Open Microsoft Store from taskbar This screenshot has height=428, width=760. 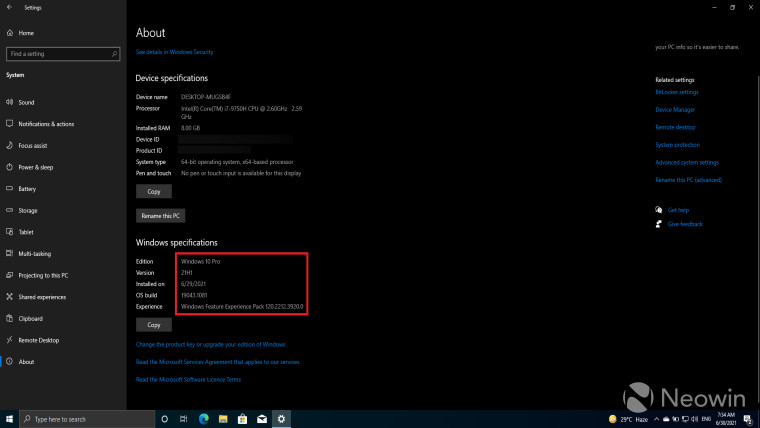coord(242,419)
